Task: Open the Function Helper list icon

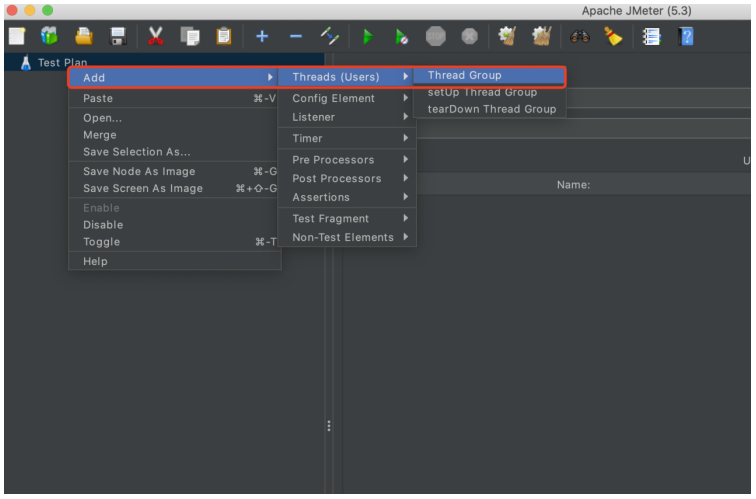Action: [x=651, y=36]
